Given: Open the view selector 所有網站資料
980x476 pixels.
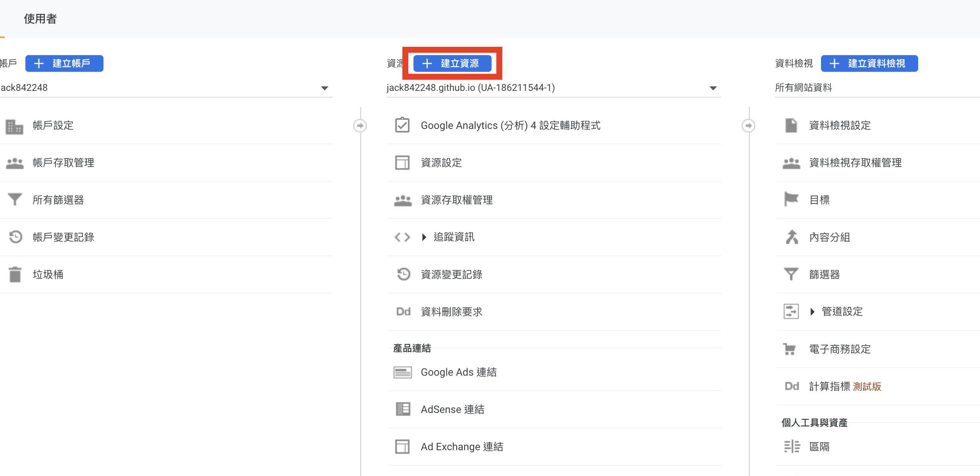Looking at the screenshot, I should [877, 88].
